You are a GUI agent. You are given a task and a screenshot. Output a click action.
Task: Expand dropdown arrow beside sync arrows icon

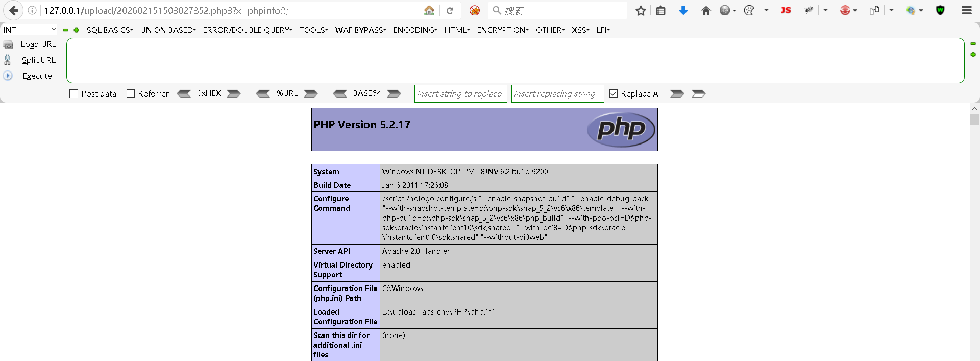coord(921,10)
